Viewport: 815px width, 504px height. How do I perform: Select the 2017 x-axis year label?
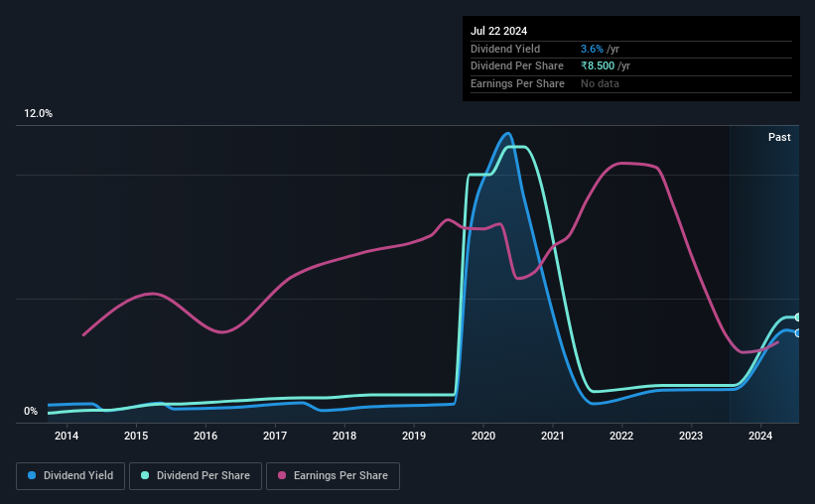(x=275, y=436)
